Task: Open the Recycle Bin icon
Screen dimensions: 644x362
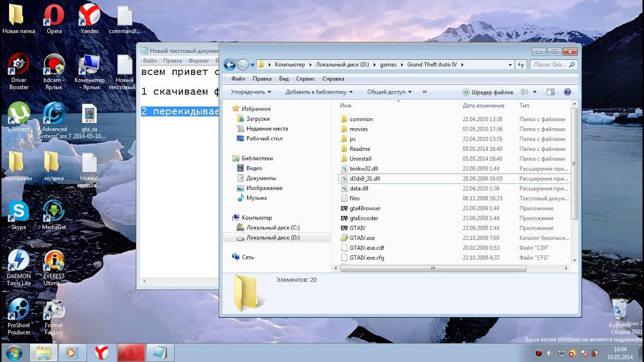Action: pyautogui.click(x=620, y=313)
